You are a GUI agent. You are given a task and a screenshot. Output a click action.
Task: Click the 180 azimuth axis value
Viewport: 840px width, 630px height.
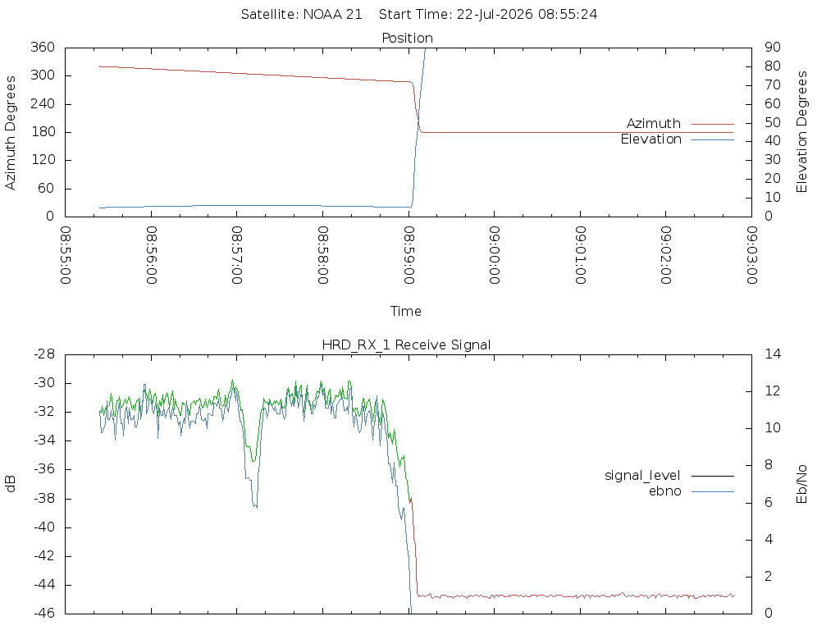(43, 132)
